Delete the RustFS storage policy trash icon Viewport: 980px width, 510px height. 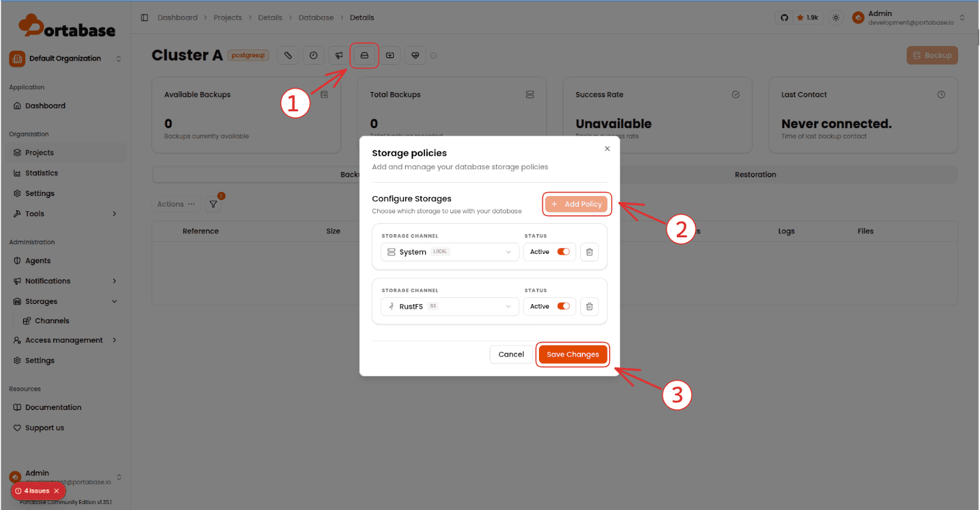pos(589,307)
